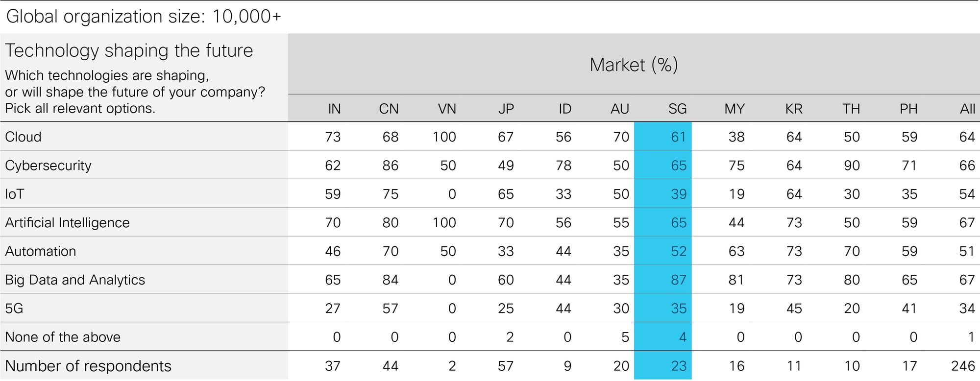Select the None of the above row
Screen dimensions: 980x381
[x=490, y=337]
